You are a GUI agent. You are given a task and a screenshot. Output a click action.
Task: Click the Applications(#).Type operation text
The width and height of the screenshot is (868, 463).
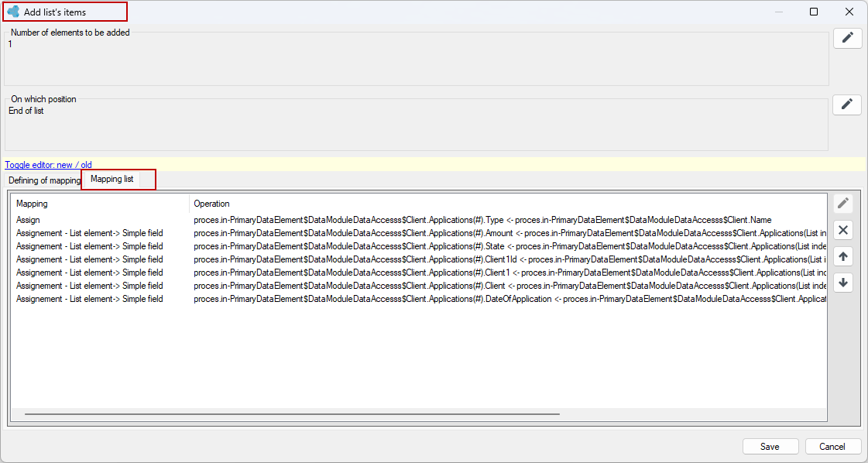tap(482, 220)
